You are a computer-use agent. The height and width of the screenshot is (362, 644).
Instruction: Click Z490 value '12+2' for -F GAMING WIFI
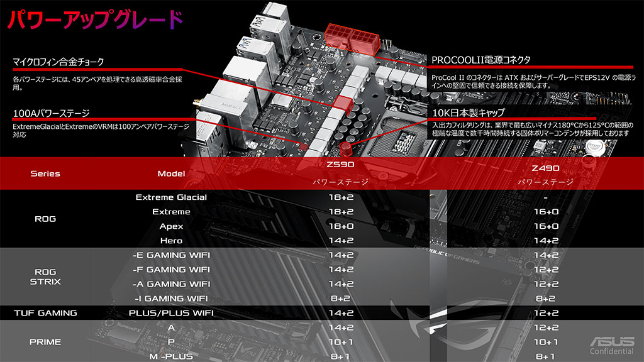coord(546,270)
